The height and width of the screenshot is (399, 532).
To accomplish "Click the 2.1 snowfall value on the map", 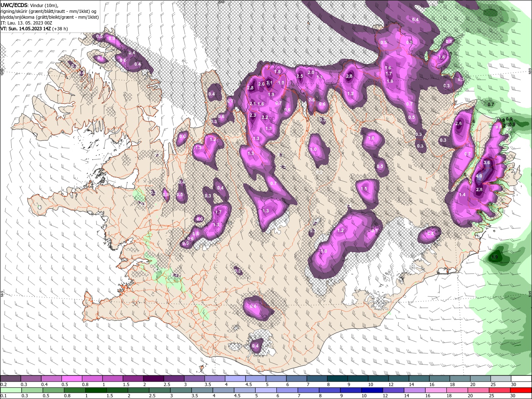I will tap(253, 103).
